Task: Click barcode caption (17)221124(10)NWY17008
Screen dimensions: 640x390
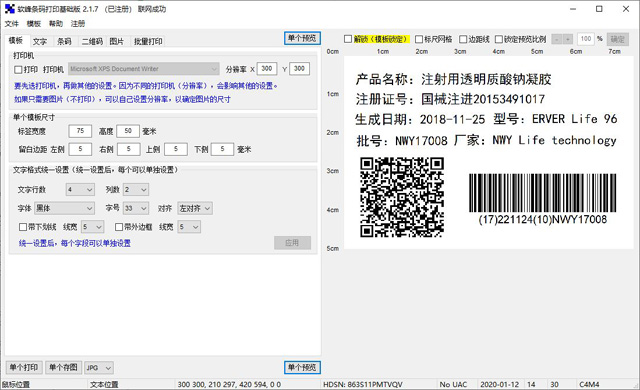Action: tap(542, 219)
